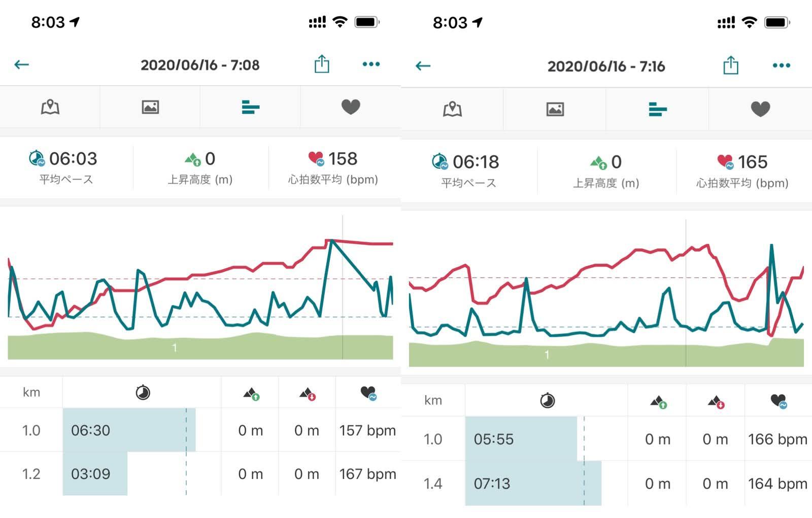Select splits chart tab in left screen
The width and height of the screenshot is (812, 518).
click(x=250, y=107)
